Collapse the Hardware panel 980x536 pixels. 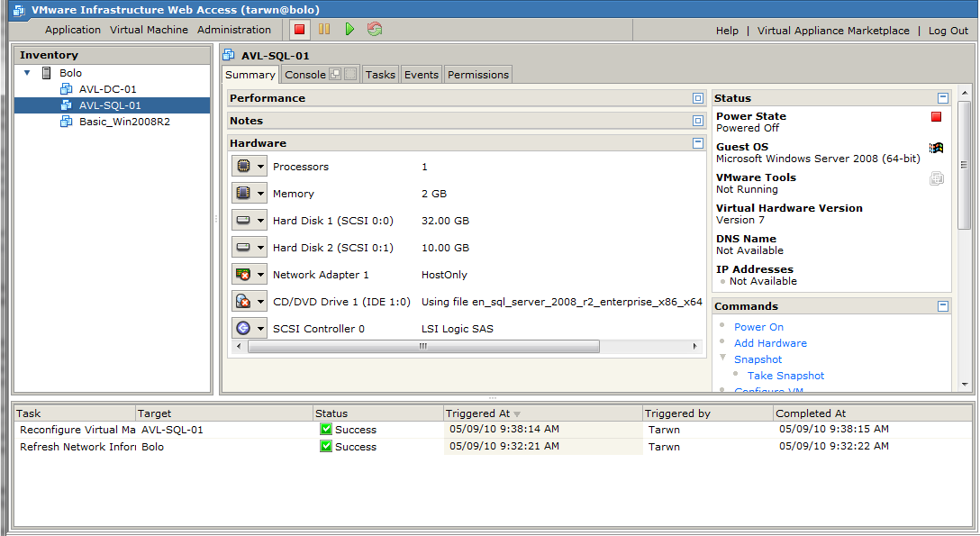tap(698, 143)
